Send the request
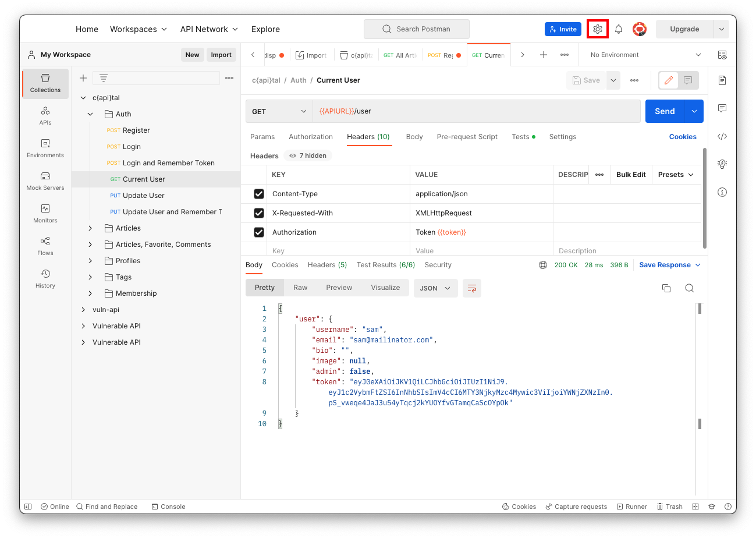Image resolution: width=756 pixels, height=538 pixels. tap(665, 111)
